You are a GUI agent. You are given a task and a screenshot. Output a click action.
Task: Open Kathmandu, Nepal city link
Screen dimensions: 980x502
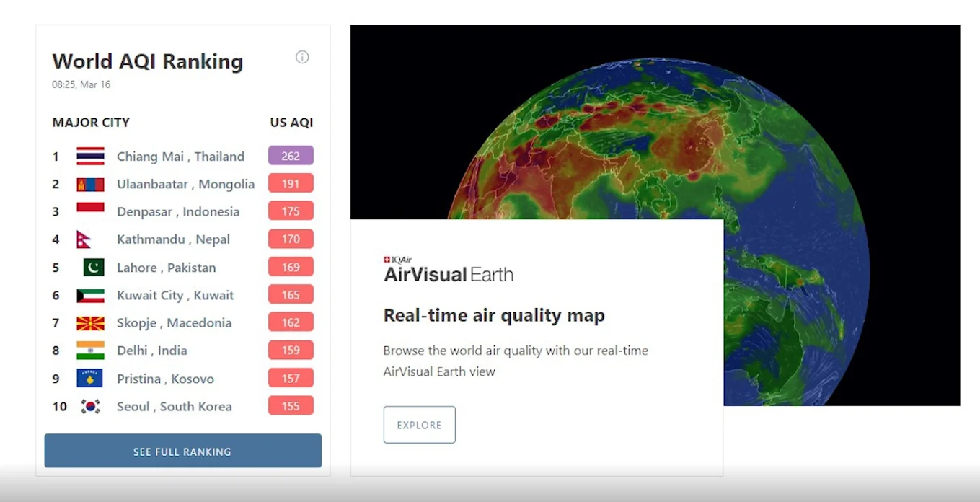[x=174, y=239]
